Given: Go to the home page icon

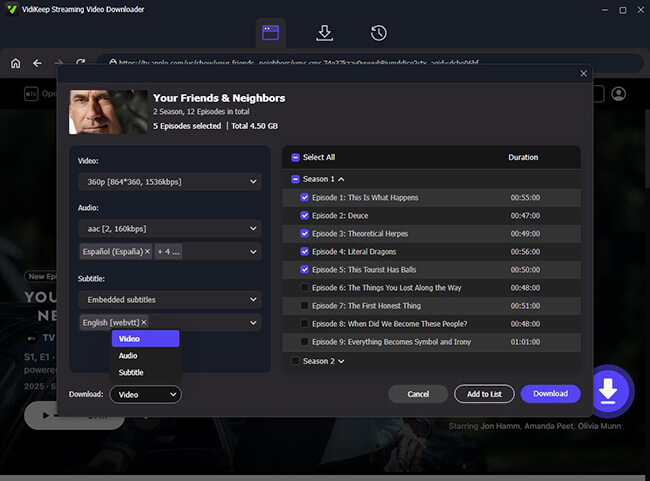Looking at the screenshot, I should click(x=15, y=63).
